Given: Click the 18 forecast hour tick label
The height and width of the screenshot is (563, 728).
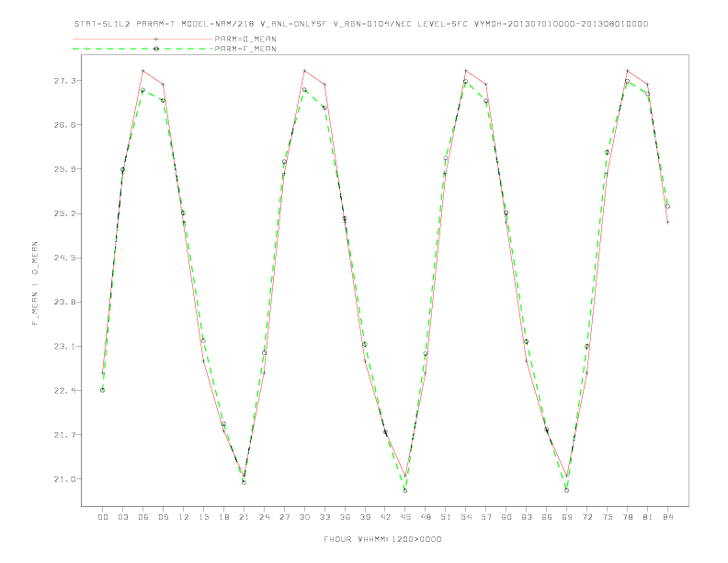Looking at the screenshot, I should (x=223, y=517).
